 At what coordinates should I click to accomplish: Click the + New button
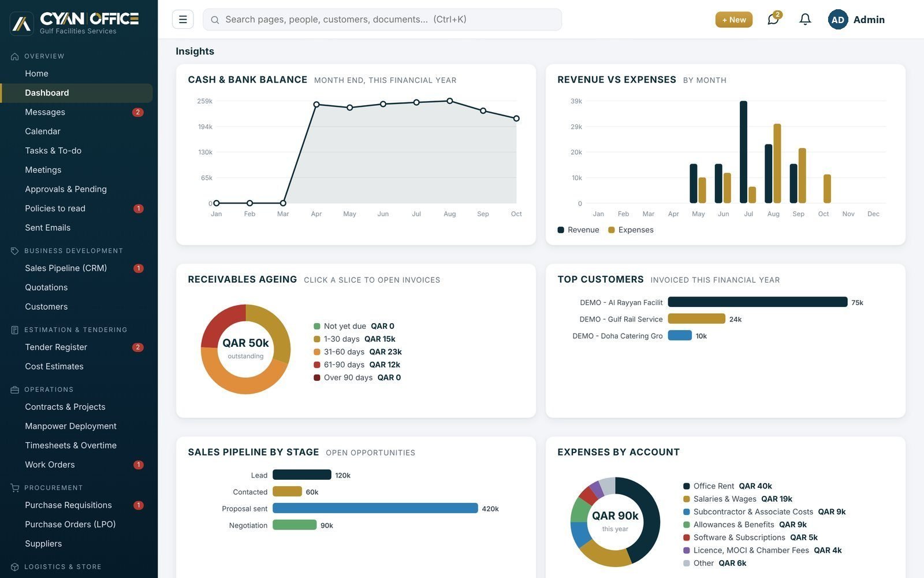pyautogui.click(x=733, y=19)
